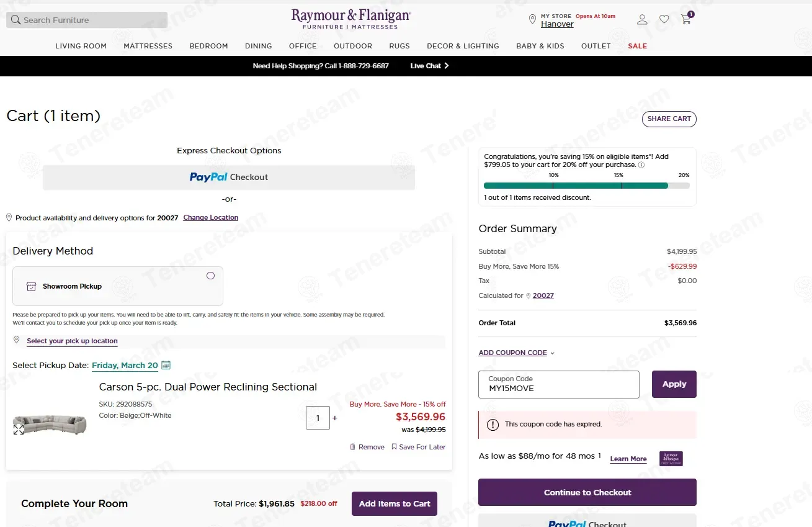Viewport: 812px width, 527px height.
Task: Open the Decor & Lighting menu
Action: [463, 46]
